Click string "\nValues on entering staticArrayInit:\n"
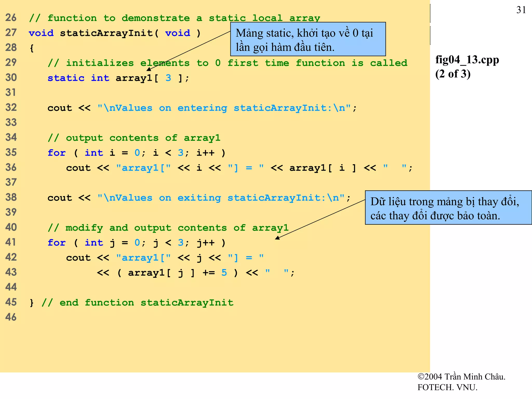 pos(224,108)
